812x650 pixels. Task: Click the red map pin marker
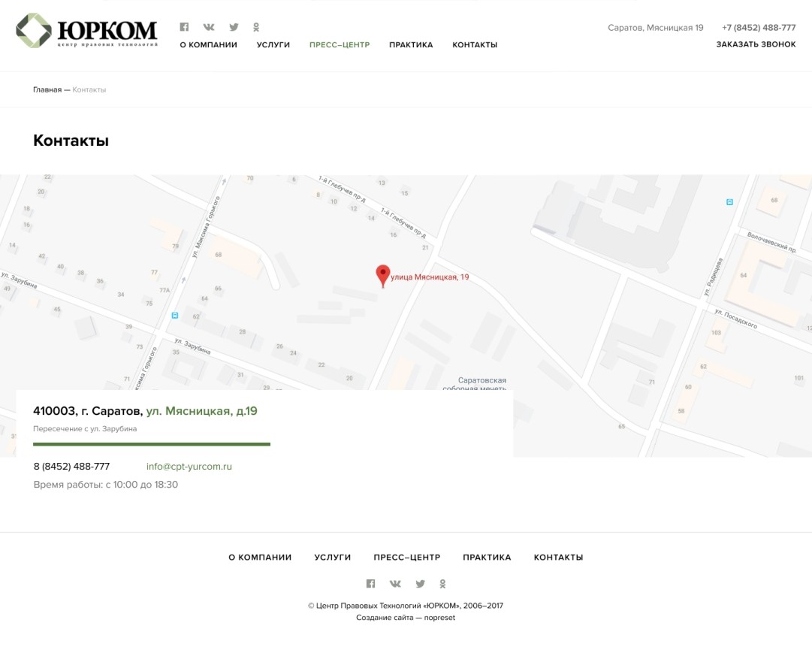[383, 275]
